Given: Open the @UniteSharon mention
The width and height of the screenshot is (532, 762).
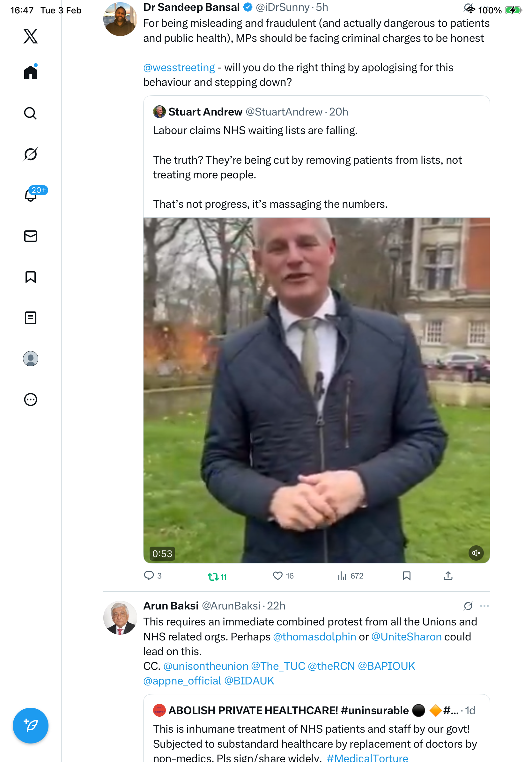Looking at the screenshot, I should 406,637.
